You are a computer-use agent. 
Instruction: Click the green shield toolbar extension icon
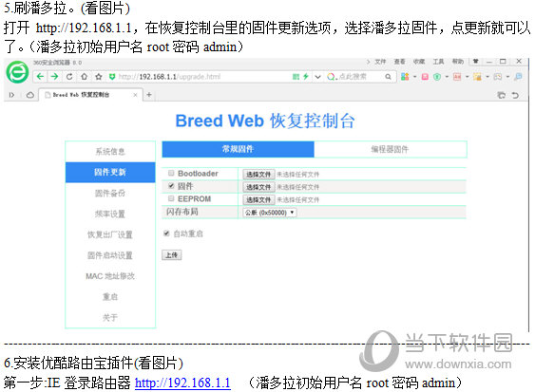[x=437, y=77]
